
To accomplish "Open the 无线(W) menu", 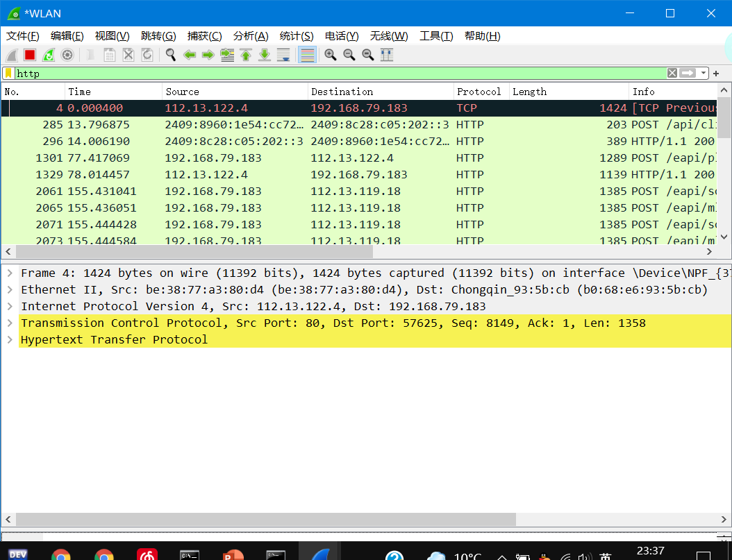I will [388, 35].
